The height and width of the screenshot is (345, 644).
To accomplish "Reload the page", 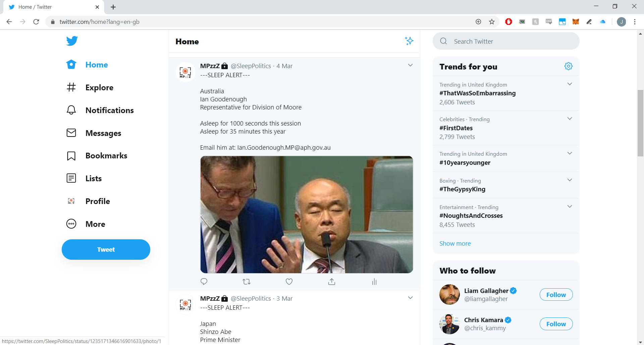I will click(x=36, y=22).
